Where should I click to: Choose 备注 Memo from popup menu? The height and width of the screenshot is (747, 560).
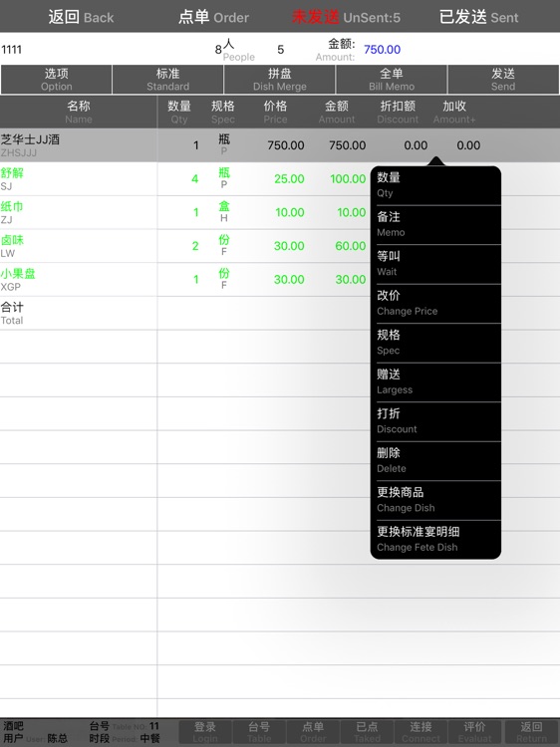click(x=435, y=224)
